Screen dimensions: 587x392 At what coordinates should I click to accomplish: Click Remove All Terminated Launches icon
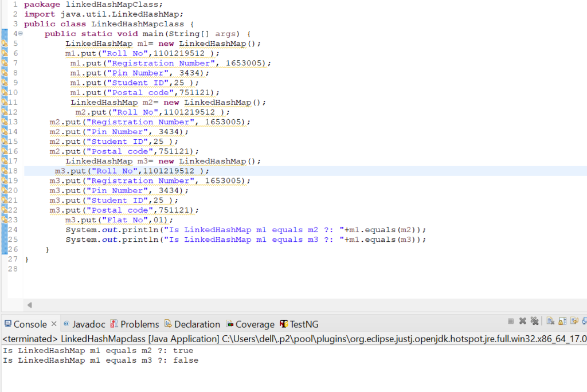pos(535,321)
